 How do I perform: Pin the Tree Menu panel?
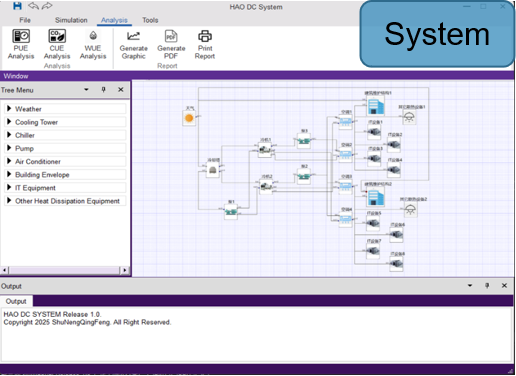104,90
